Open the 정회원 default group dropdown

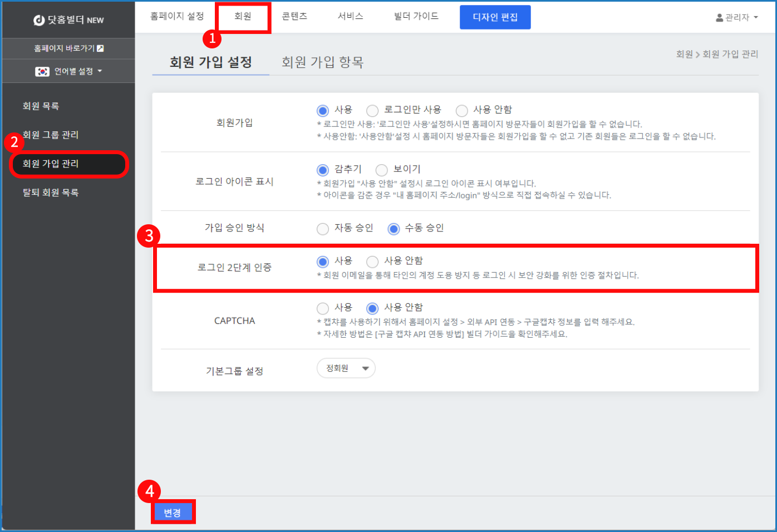click(346, 368)
